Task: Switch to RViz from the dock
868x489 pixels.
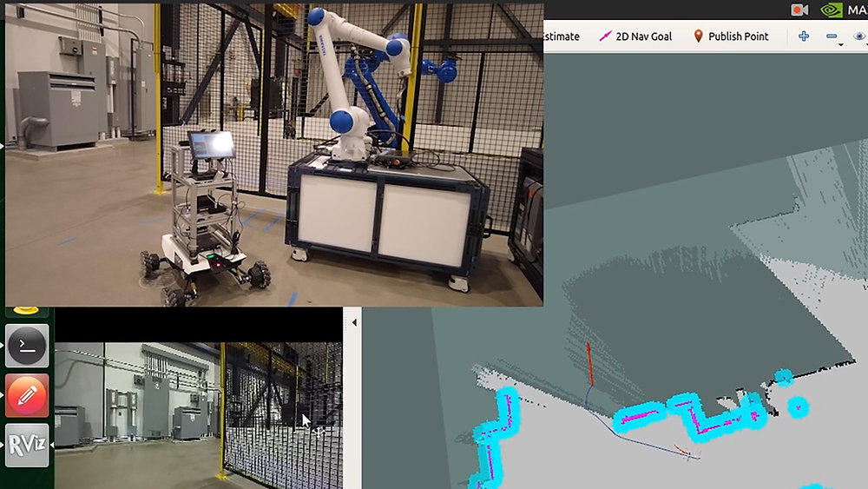Action: pos(27,446)
